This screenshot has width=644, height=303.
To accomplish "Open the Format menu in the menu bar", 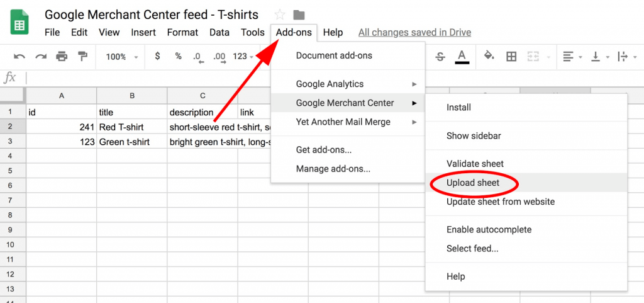I will tap(182, 32).
